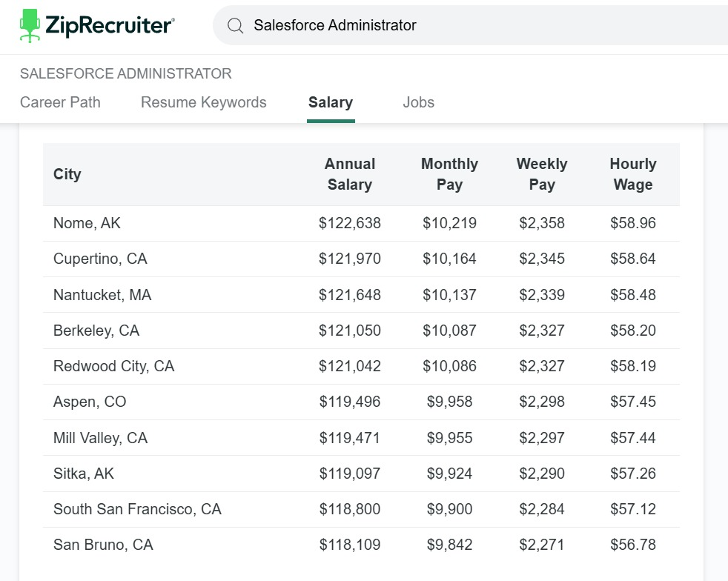Click annual salary $119,496
The width and height of the screenshot is (728, 581).
350,402
